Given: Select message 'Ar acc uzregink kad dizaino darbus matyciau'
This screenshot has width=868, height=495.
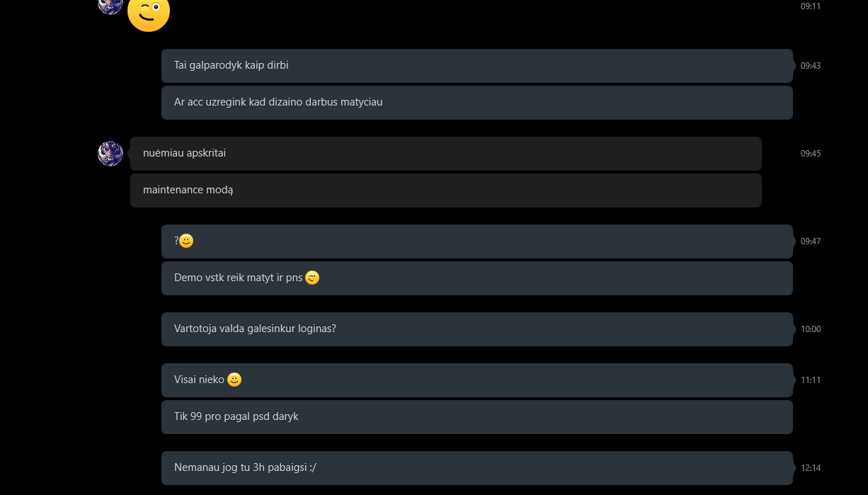Looking at the screenshot, I should point(477,103).
